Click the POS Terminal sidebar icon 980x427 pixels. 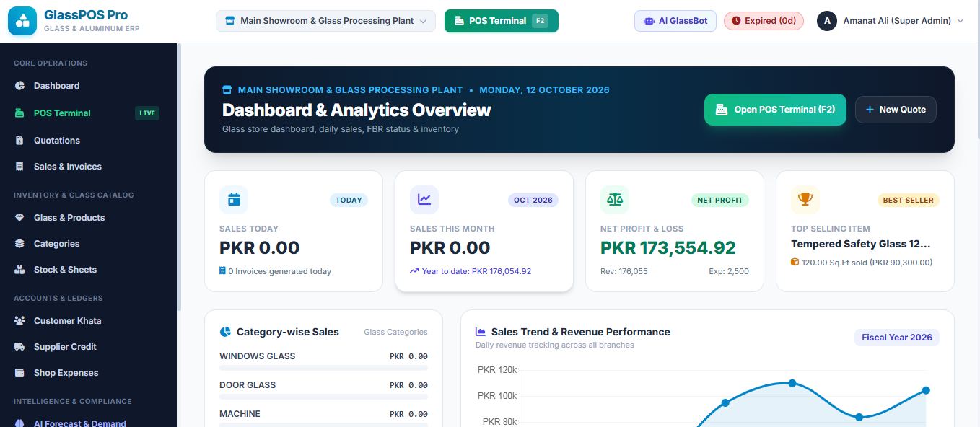(19, 113)
